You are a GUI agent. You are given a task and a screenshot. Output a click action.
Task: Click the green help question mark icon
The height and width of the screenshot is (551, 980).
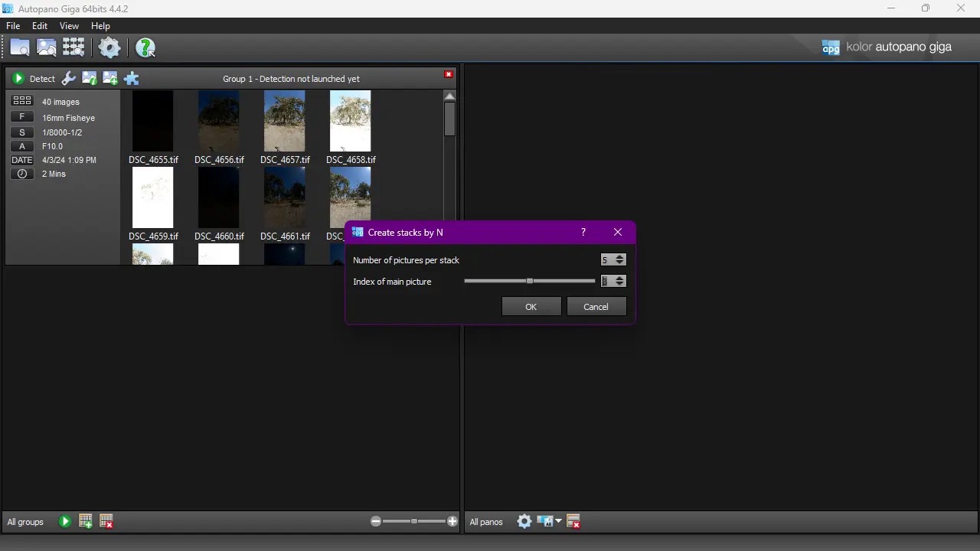pyautogui.click(x=145, y=48)
